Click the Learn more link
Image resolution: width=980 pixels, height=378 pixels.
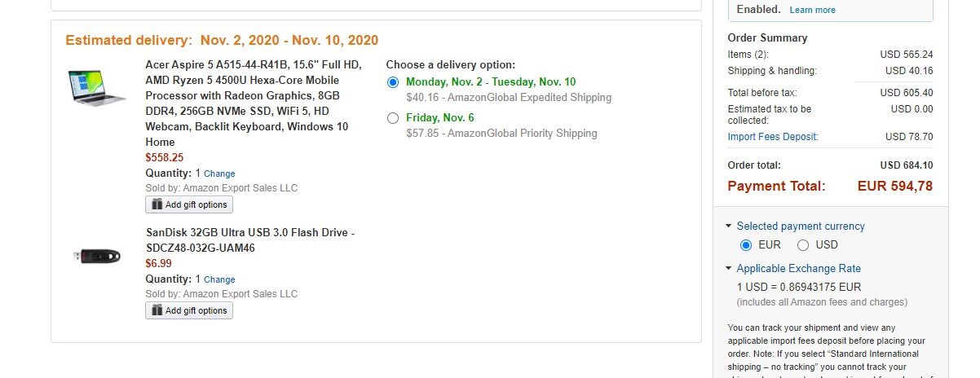tap(812, 10)
